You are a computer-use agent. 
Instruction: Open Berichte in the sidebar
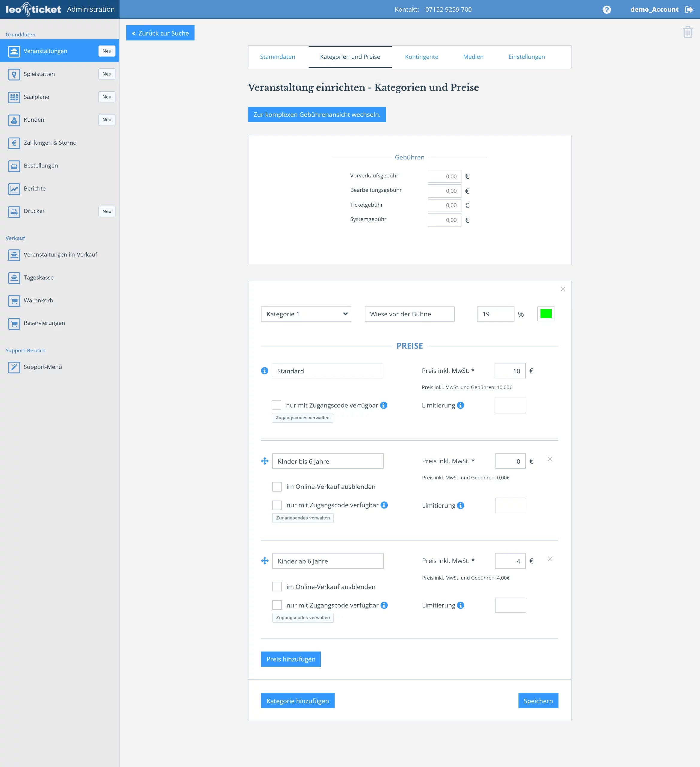point(35,188)
